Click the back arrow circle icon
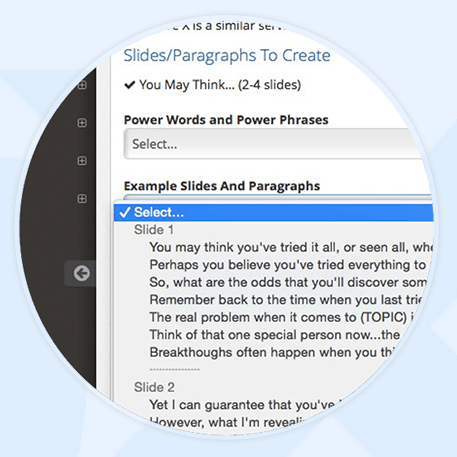This screenshot has width=457, height=457. pyautogui.click(x=82, y=274)
